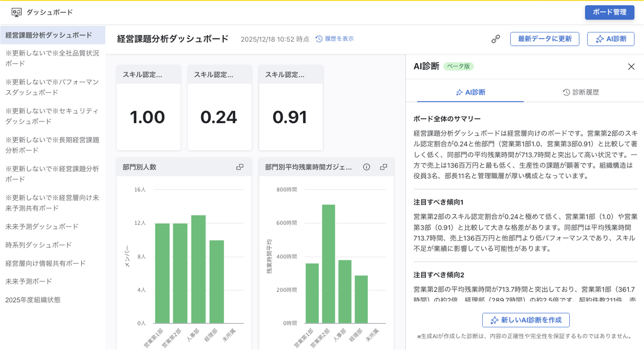Click the 0.24 skill certification card
This screenshot has height=350, width=644.
point(219,117)
